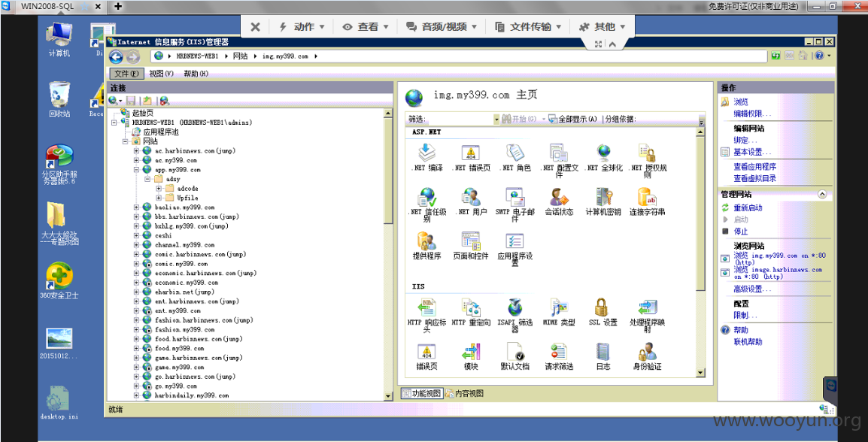Click the 基本设置 action link
The width and height of the screenshot is (868, 442).
(752, 152)
